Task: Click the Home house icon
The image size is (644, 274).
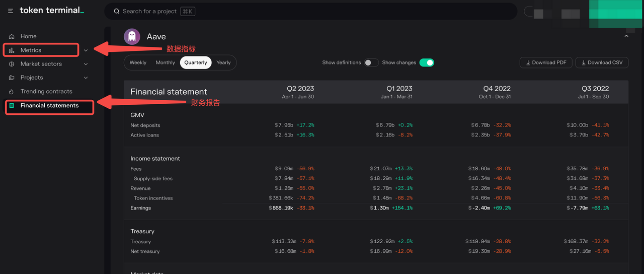Action: pyautogui.click(x=12, y=36)
